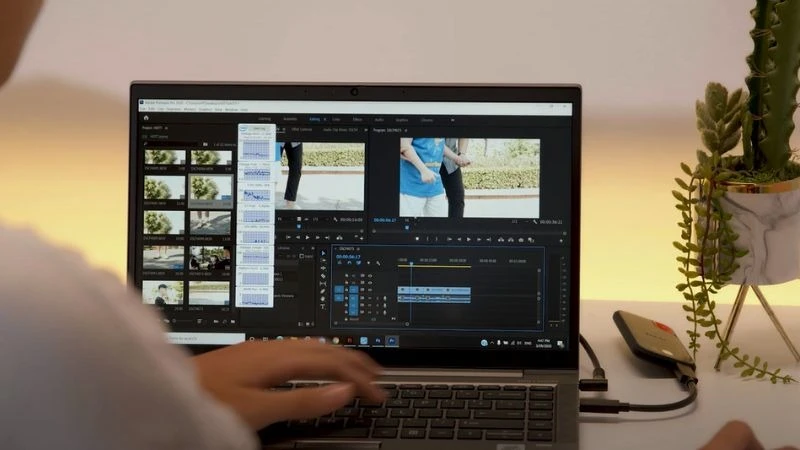
Task: Mute the first audio track
Action: (x=370, y=298)
